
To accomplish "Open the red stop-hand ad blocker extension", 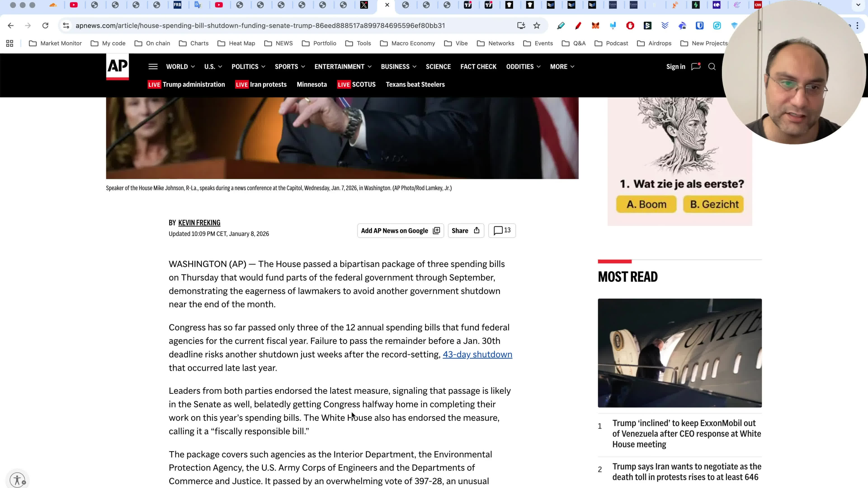I will tap(630, 26).
